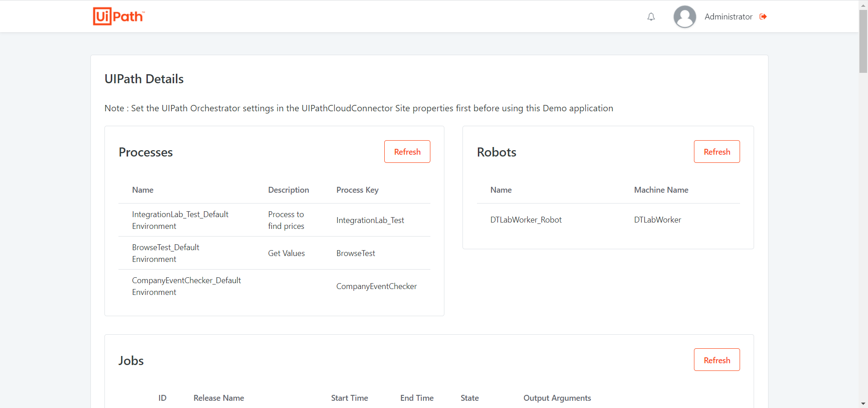Refresh the Processes list
This screenshot has width=868, height=408.
[407, 152]
